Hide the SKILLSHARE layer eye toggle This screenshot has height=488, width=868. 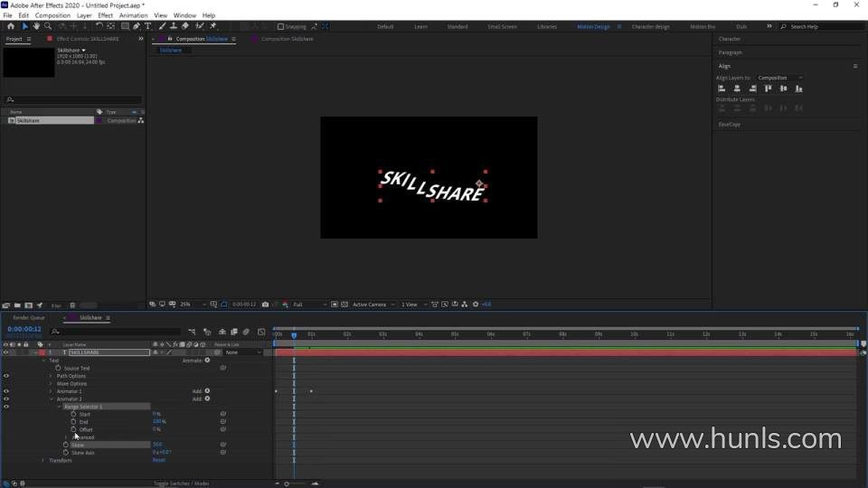pyautogui.click(x=6, y=352)
